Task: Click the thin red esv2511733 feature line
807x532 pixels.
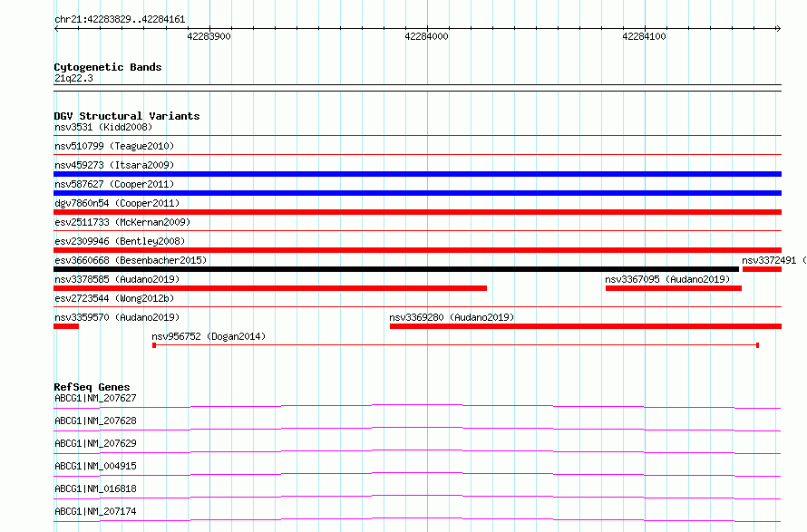Action: 417,230
